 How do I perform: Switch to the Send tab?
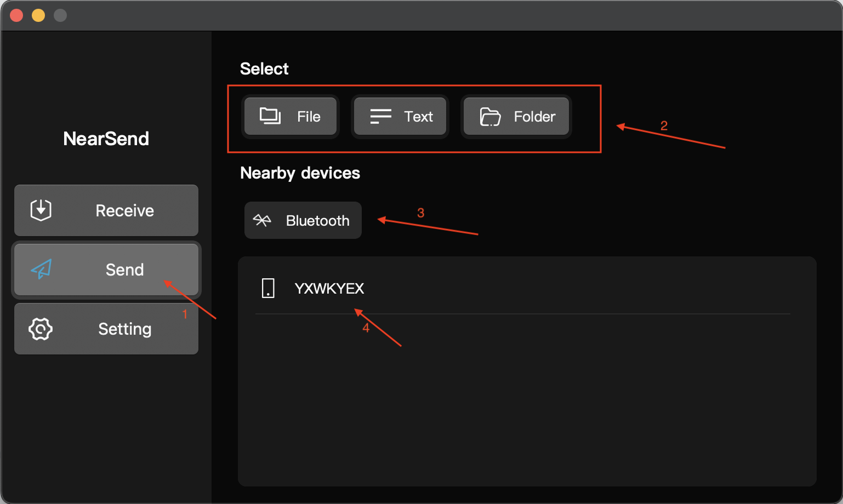click(106, 270)
